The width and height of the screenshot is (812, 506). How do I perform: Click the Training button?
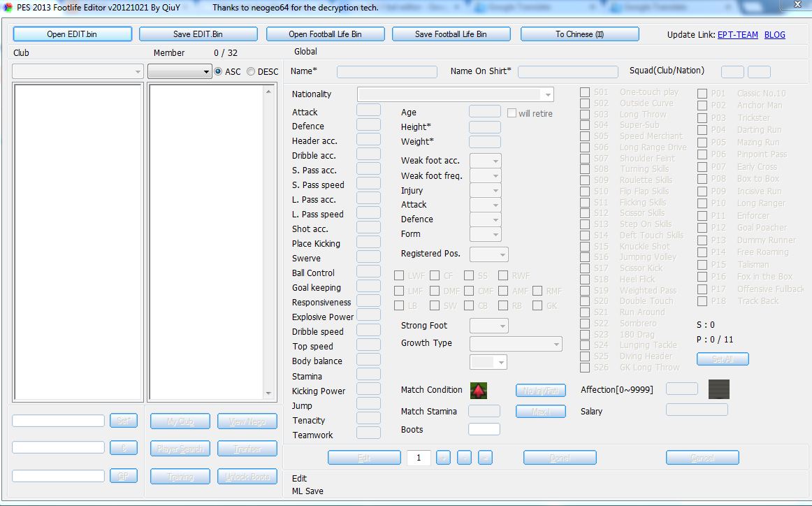[x=180, y=477]
